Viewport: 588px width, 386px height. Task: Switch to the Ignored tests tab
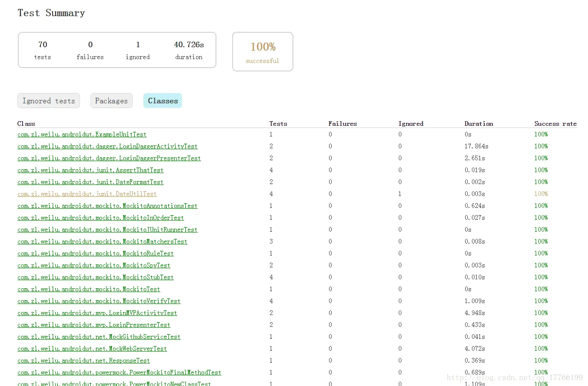point(48,101)
